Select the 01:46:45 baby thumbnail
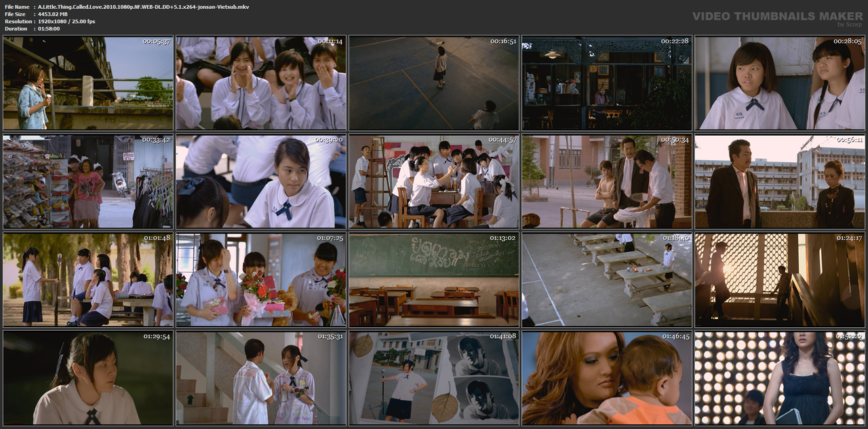 coord(607,378)
